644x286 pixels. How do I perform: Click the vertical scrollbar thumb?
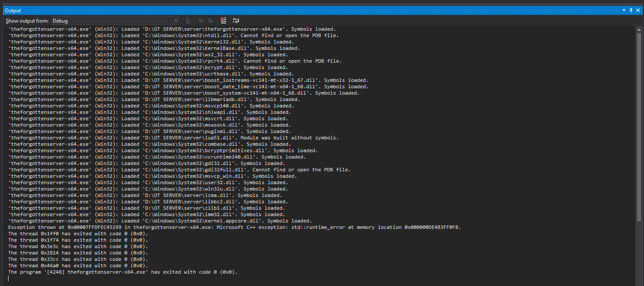[639, 127]
